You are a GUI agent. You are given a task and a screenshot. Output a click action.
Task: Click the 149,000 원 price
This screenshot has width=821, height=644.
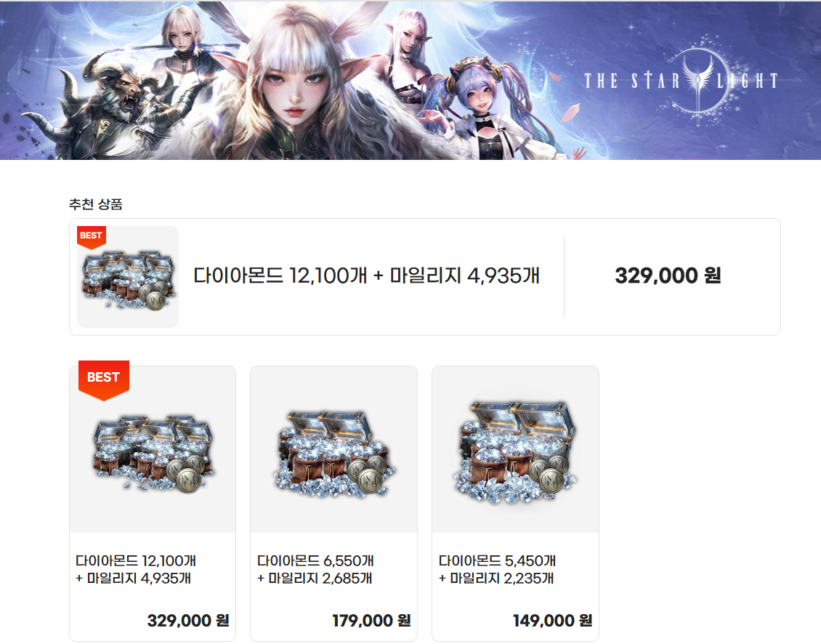tap(552, 621)
